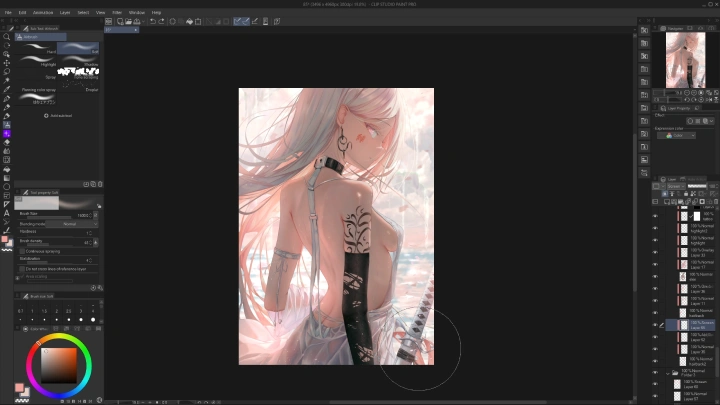Screen dimensions: 720x405
Task: Select the Droplet sub tool
Action: [x=78, y=86]
